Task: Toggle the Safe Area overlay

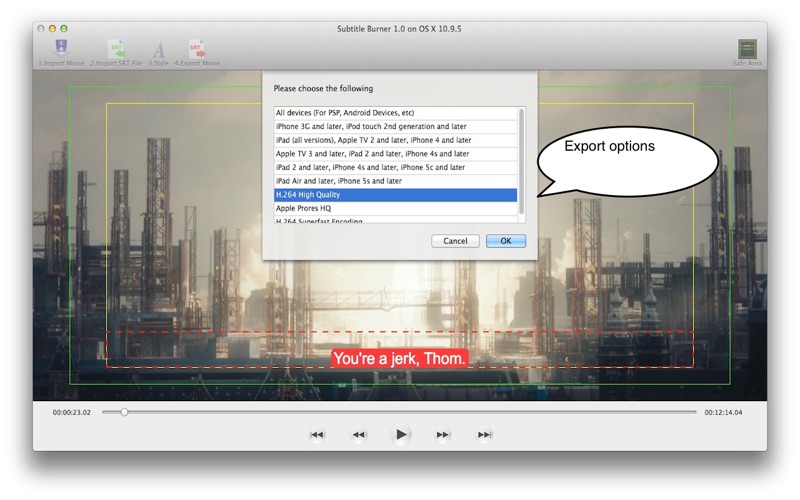Action: (747, 53)
